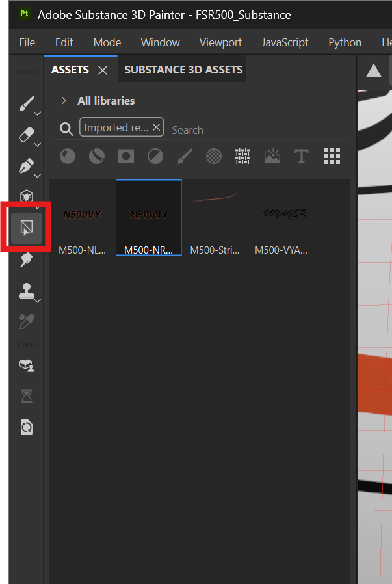Filter assets by Materials sphere icon
The width and height of the screenshot is (392, 584).
tap(68, 156)
